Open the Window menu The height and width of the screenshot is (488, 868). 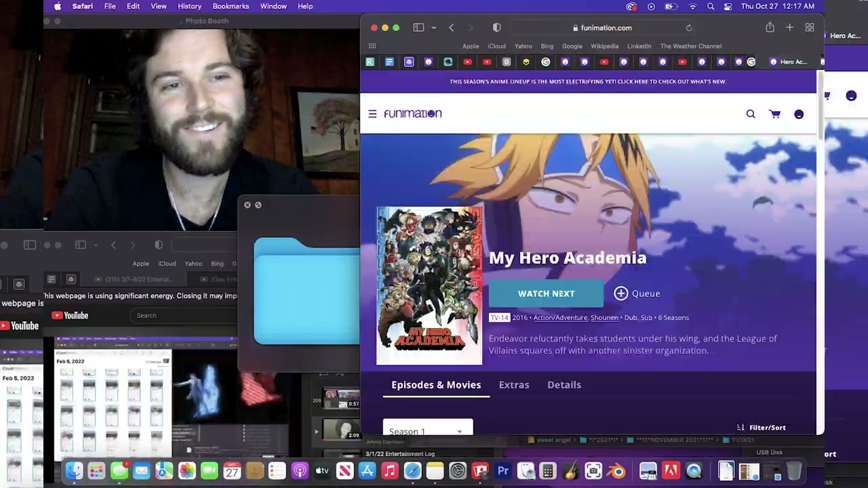tap(273, 6)
